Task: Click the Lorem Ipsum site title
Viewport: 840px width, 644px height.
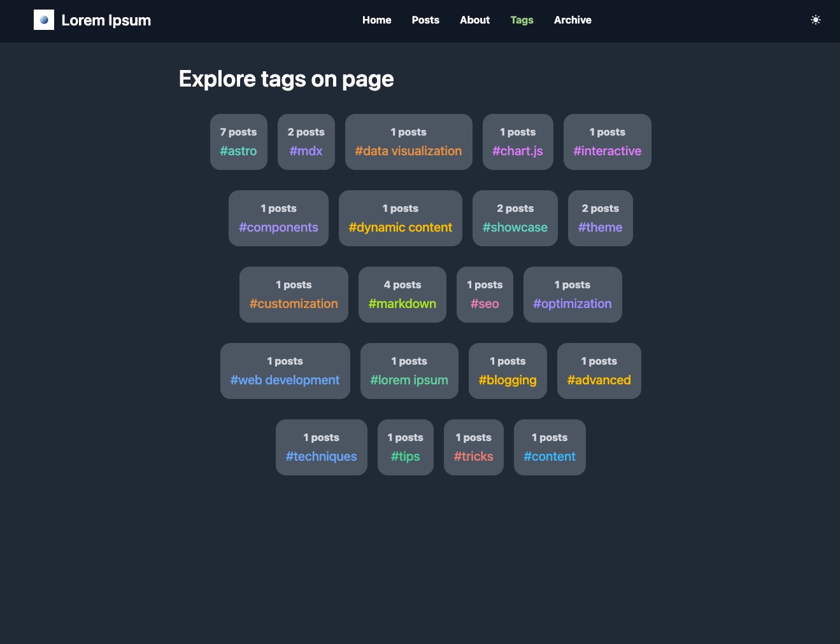Action: (106, 20)
